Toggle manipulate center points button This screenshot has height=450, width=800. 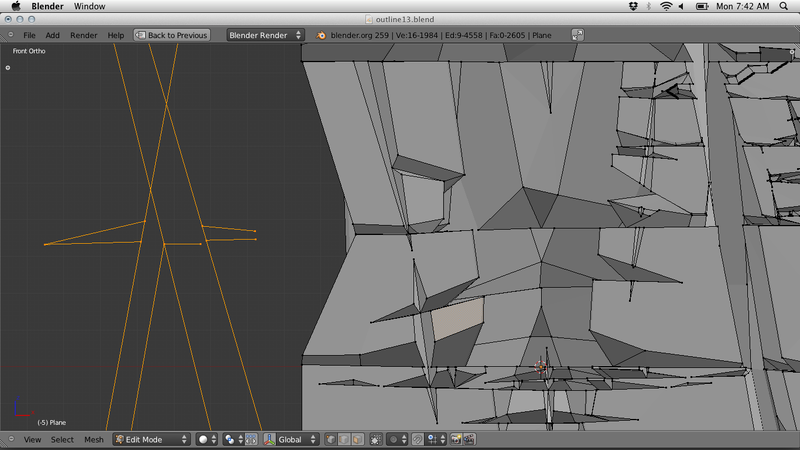click(252, 439)
